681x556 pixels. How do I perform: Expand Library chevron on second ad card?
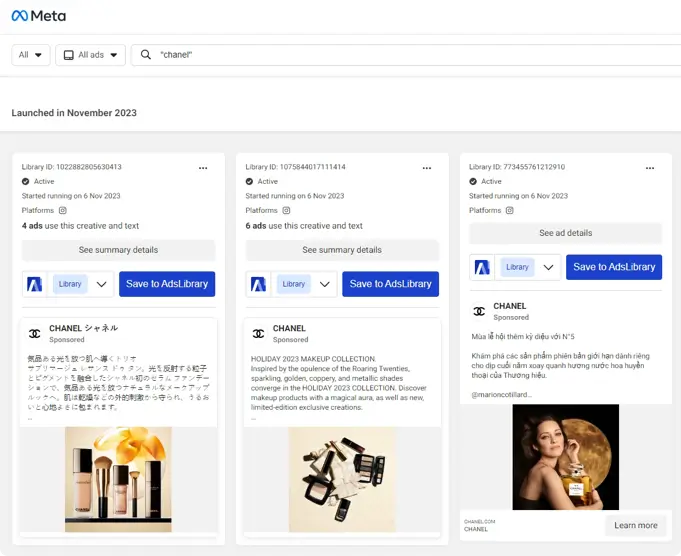click(325, 285)
